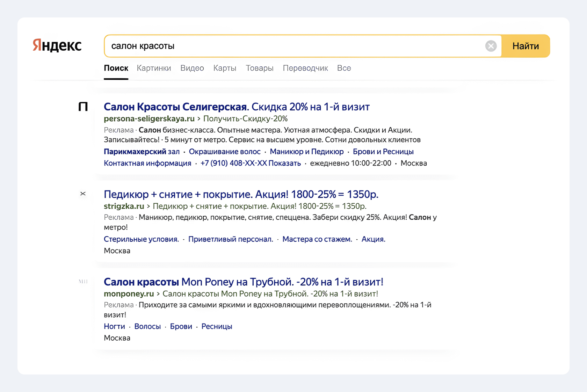
Task: Open the Приветливый персонал sitelink
Action: pos(231,239)
